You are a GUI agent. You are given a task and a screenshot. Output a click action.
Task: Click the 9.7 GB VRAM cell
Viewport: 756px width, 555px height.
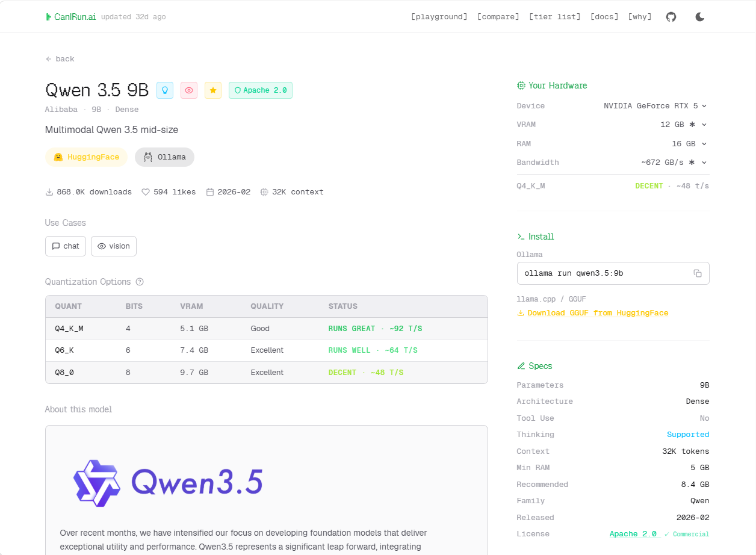(194, 373)
